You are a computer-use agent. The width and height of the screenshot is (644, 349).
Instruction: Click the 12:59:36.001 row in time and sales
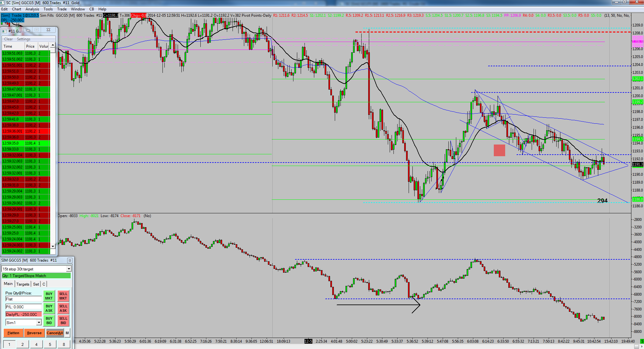26,131
